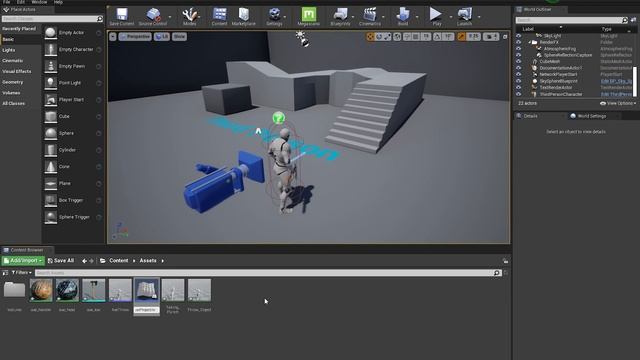This screenshot has width=640, height=360.
Task: Select the scale gizmo mode icon
Action: point(387,37)
